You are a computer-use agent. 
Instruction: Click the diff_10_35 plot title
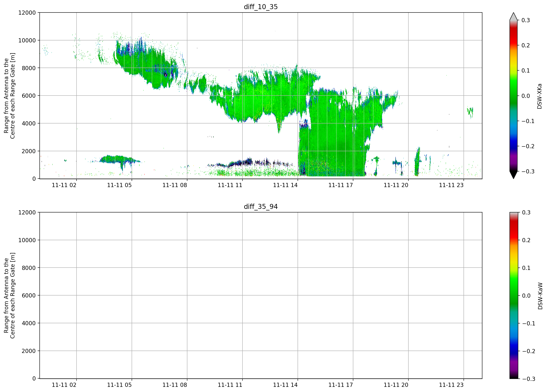pos(261,7)
